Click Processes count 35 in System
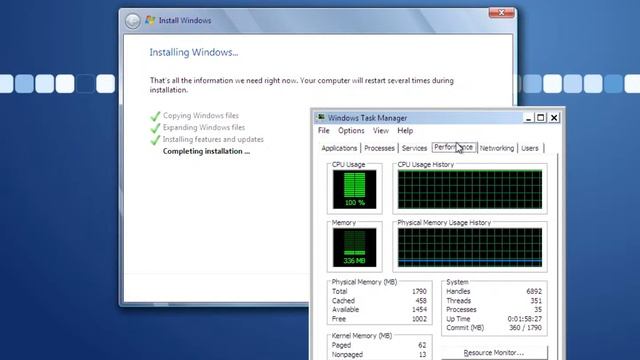Screen dimensions: 640x360 pos(538,309)
